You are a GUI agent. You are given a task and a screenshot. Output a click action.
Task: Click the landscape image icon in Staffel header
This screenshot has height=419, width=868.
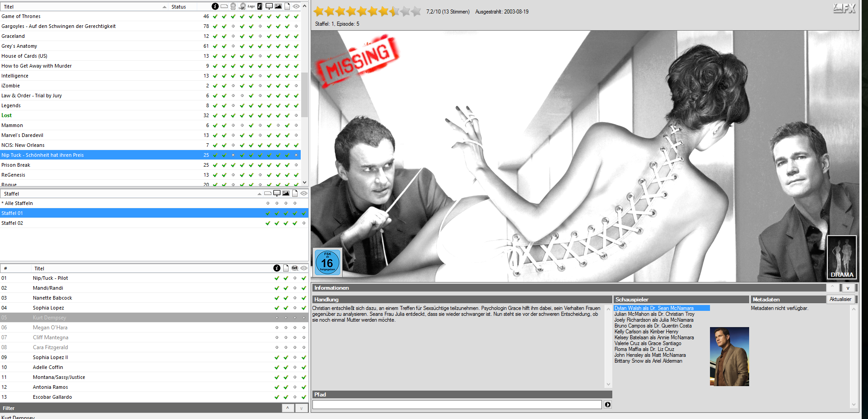286,193
